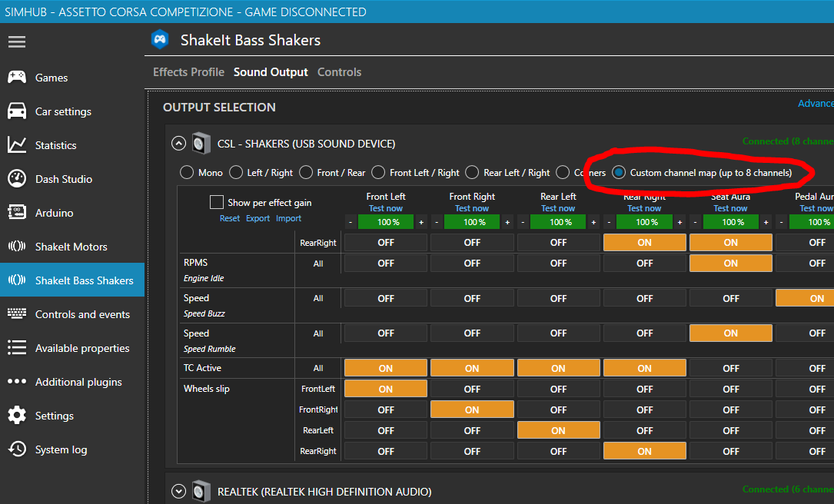Decrease Front Left gain with minus button

[x=351, y=222]
